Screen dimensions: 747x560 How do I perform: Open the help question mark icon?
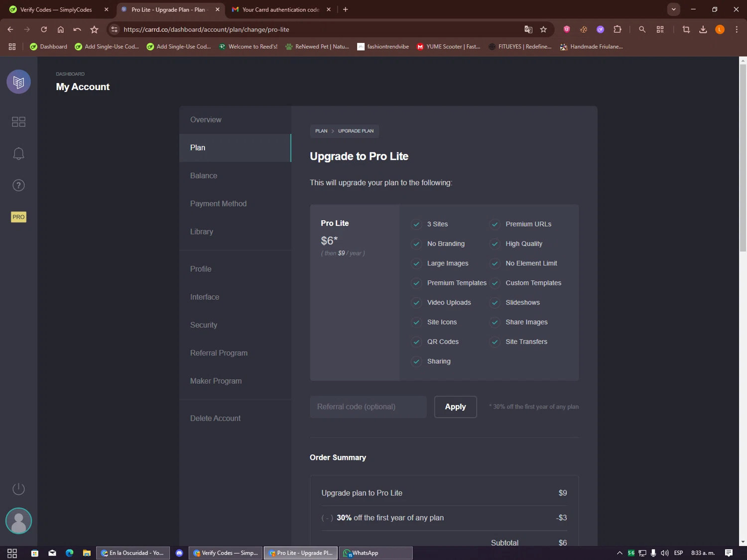click(18, 186)
